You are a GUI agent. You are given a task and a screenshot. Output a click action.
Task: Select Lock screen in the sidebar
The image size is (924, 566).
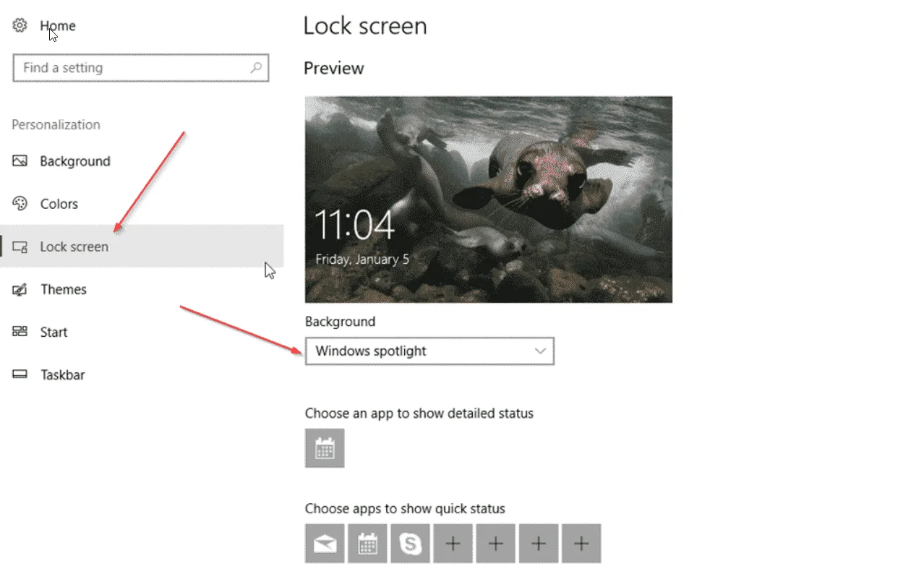[142, 246]
